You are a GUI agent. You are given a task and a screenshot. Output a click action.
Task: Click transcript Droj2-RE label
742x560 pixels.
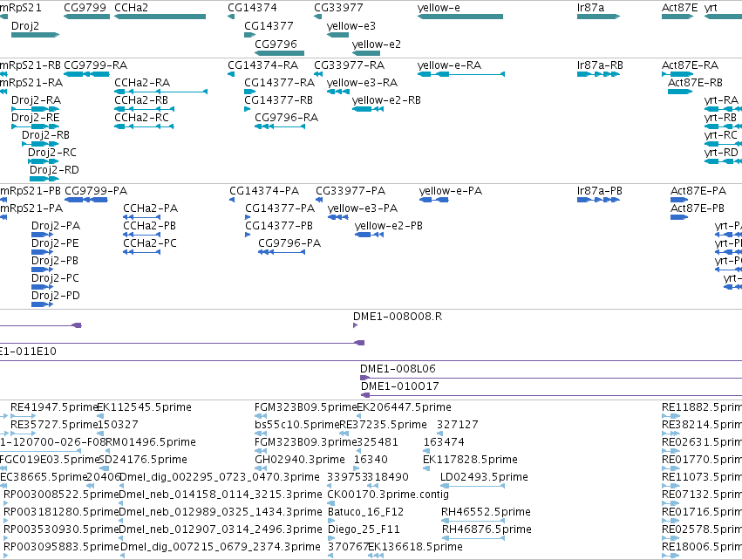point(36,118)
